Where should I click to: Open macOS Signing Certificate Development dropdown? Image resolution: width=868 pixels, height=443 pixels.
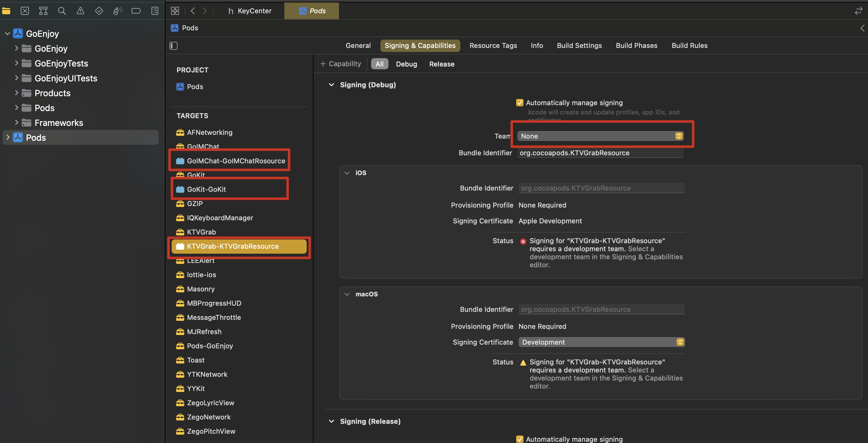click(602, 342)
